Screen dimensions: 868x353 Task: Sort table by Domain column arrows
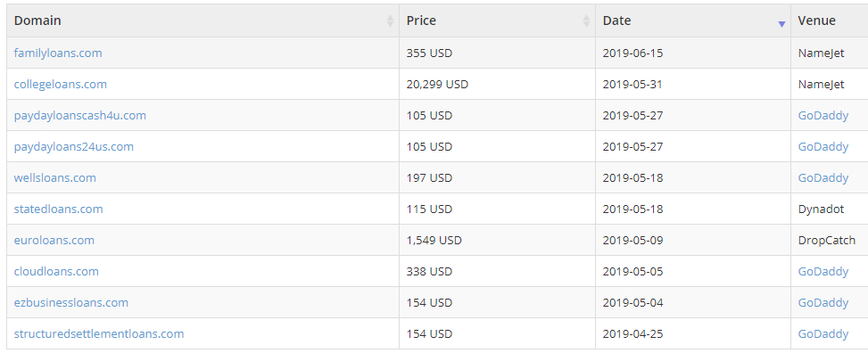tap(390, 21)
